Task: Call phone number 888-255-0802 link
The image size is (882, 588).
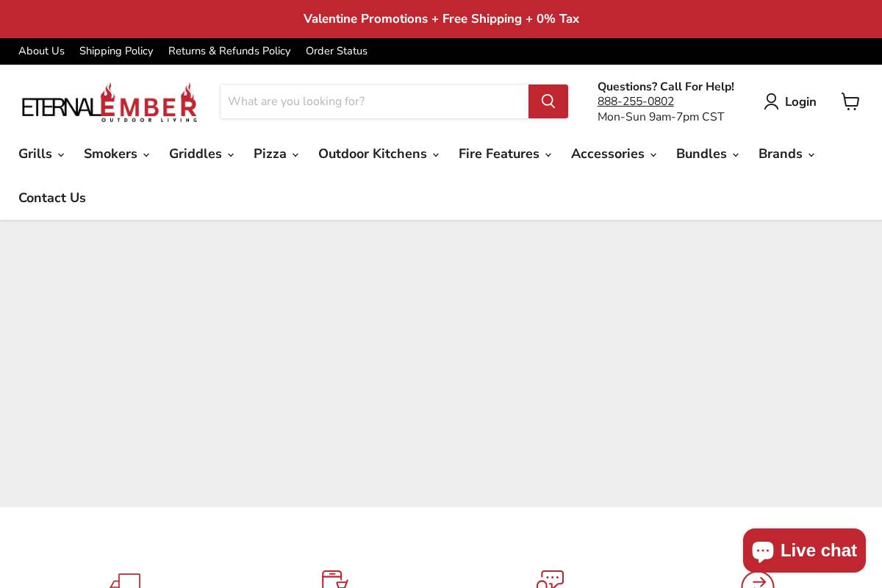Action: click(636, 101)
